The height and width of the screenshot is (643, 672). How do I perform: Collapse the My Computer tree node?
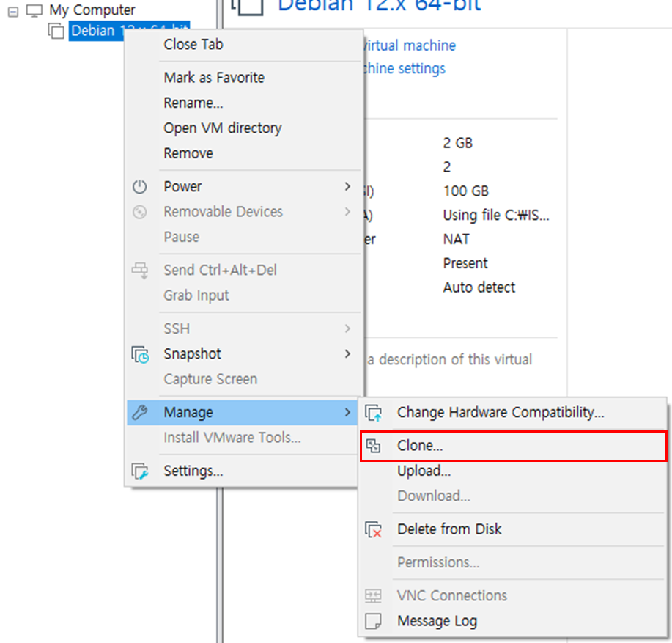tap(13, 12)
